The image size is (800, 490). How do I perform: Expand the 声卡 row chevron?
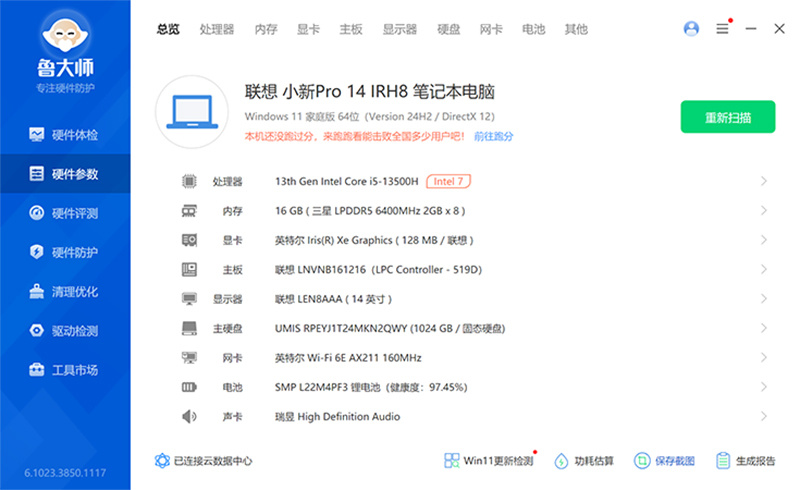click(764, 416)
